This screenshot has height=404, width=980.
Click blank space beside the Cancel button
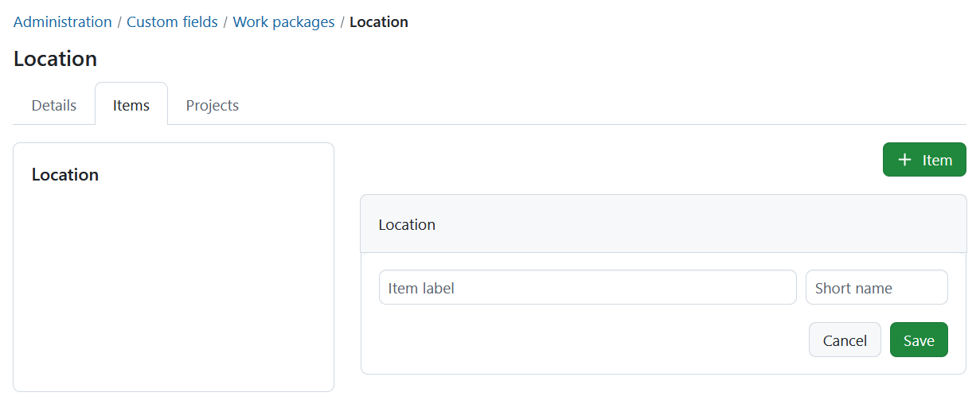(589, 340)
